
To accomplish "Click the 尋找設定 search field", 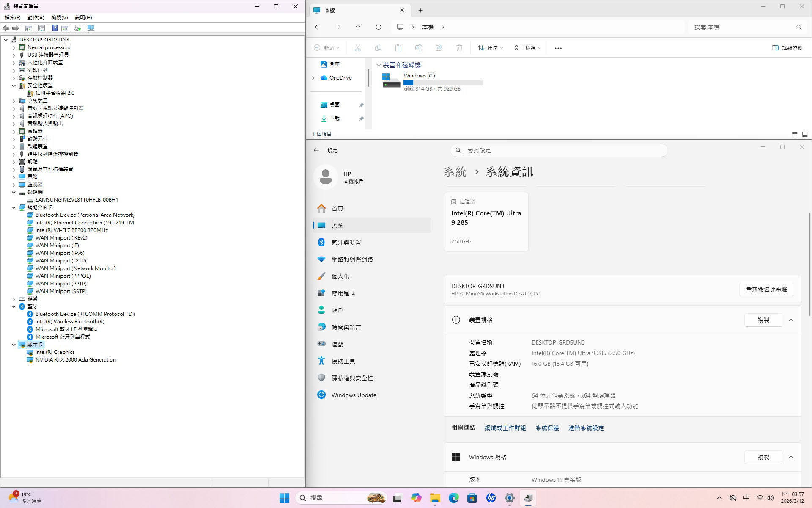I will tap(558, 150).
